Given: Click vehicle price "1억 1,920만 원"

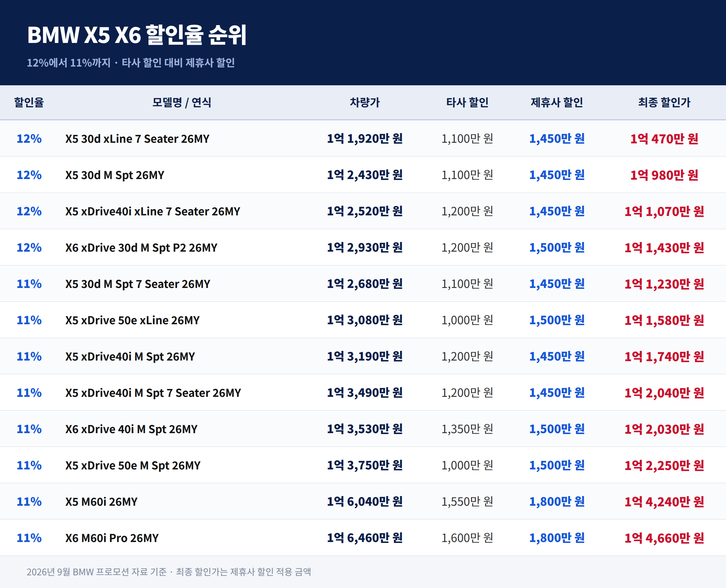Looking at the screenshot, I should click(x=365, y=139).
